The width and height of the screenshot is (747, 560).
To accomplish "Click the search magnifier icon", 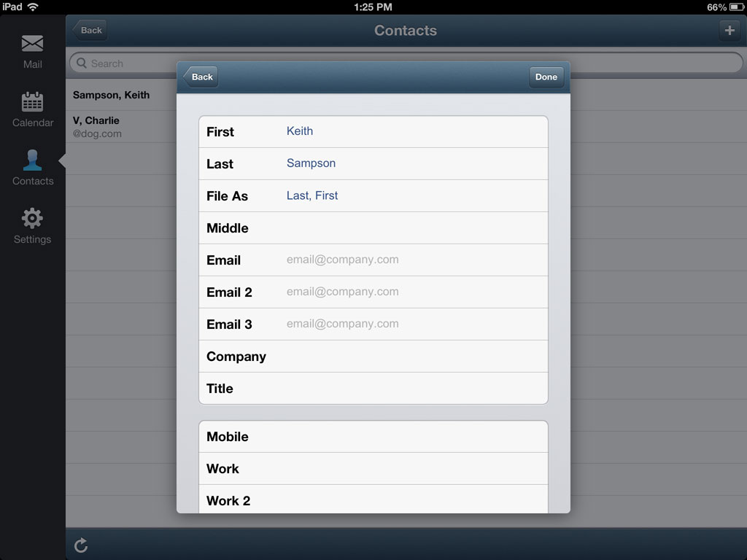I will coord(82,63).
